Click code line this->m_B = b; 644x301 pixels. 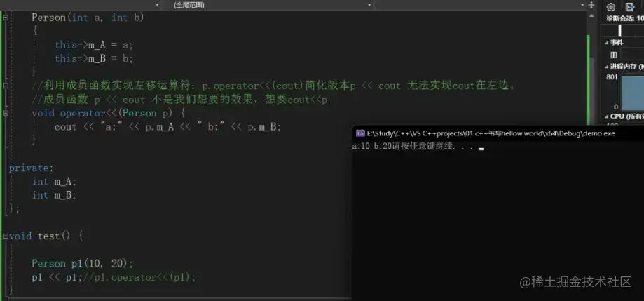pos(94,58)
